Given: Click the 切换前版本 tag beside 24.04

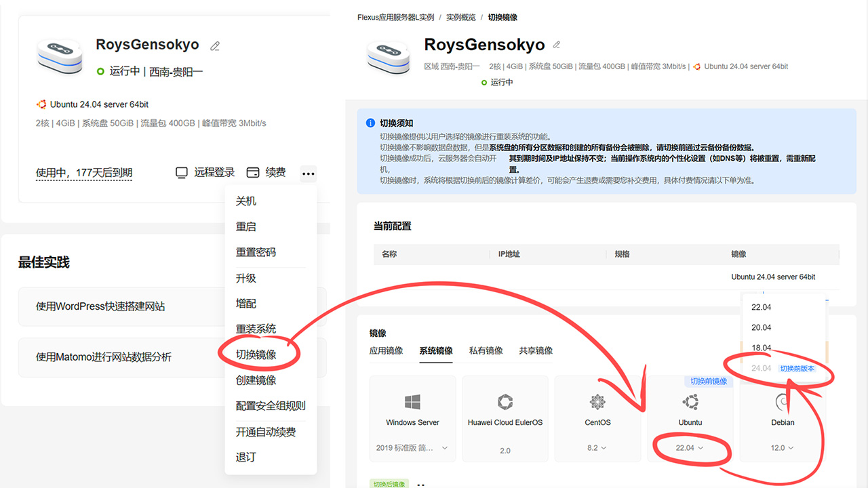Looking at the screenshot, I should pos(797,369).
